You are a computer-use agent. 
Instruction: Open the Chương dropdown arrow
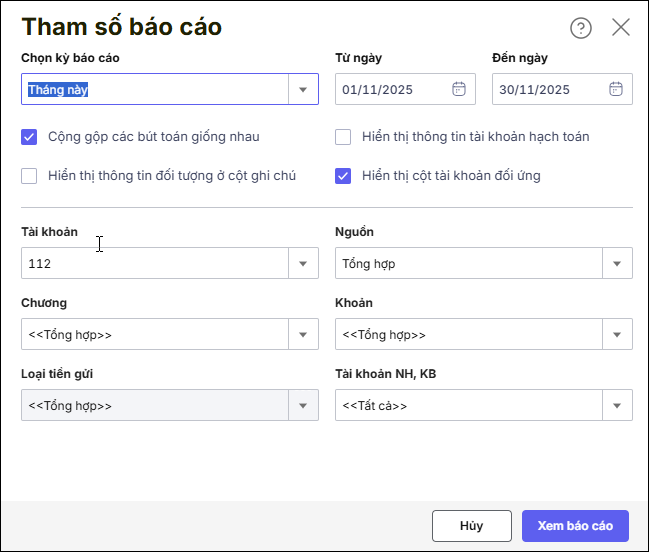coord(303,334)
